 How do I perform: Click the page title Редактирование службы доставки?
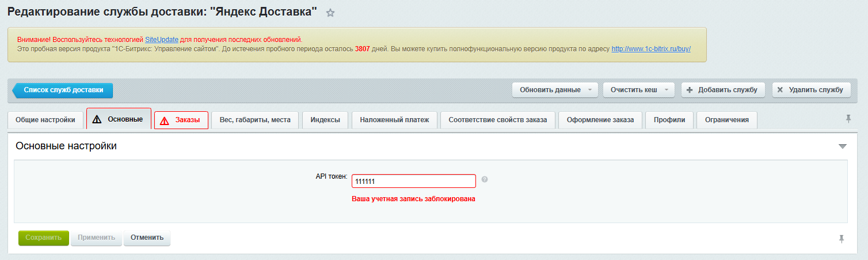(162, 12)
